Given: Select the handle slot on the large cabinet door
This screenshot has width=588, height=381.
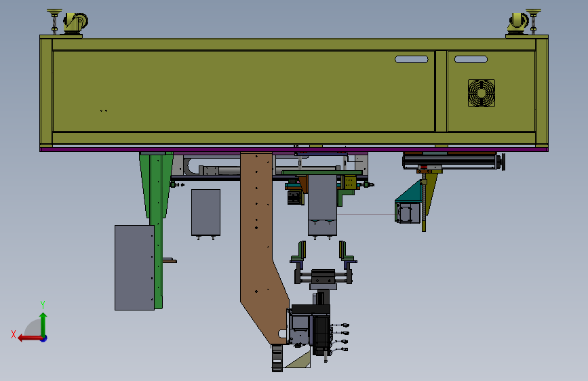Looking at the screenshot, I should (412, 59).
